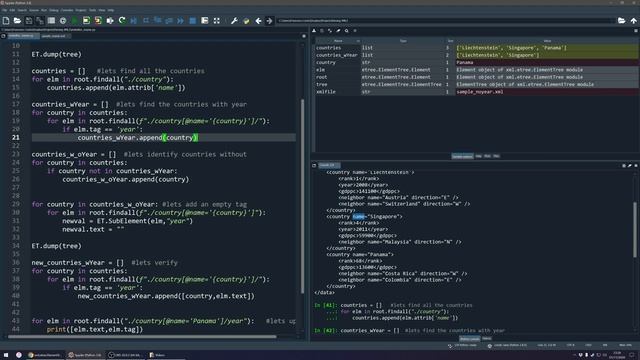Screen dimensions: 640x360
Task: Start debugging the file
Action: (133, 20)
